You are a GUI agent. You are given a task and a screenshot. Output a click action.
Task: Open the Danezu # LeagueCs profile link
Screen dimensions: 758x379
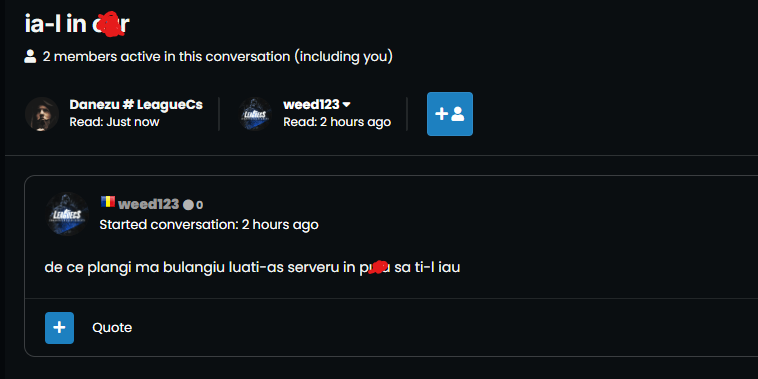(136, 104)
